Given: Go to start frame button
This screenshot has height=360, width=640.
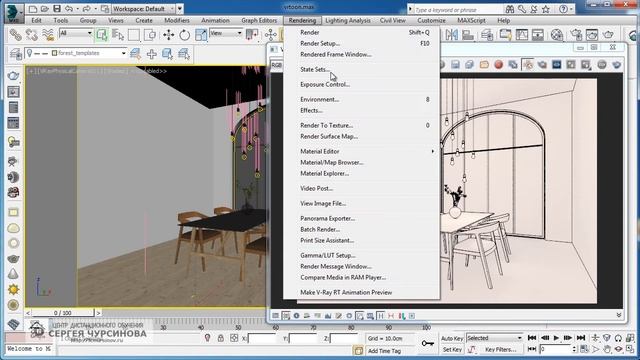Looking at the screenshot, I should 532,338.
